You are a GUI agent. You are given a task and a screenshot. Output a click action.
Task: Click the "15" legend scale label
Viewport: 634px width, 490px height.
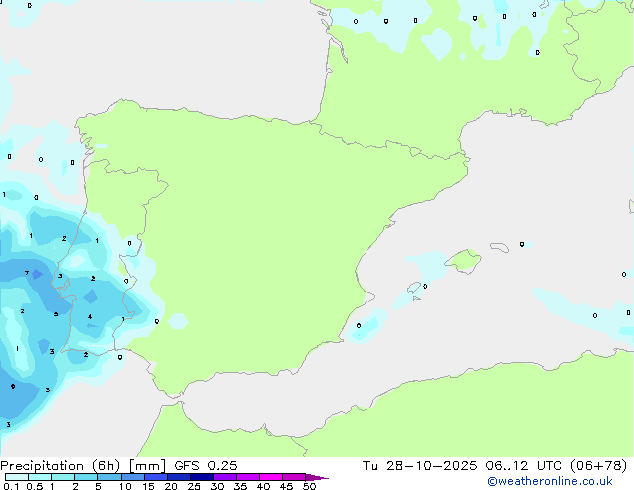pos(148,486)
